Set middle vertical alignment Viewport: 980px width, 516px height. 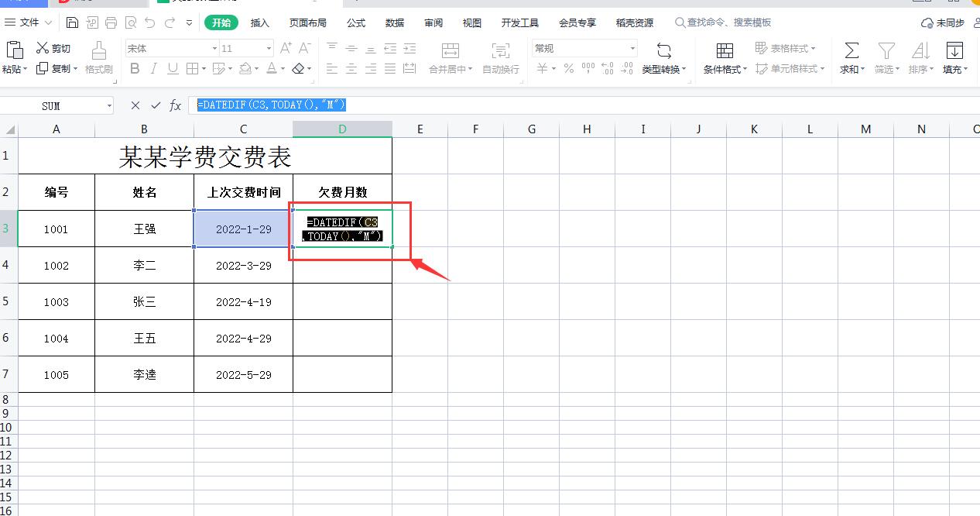351,48
